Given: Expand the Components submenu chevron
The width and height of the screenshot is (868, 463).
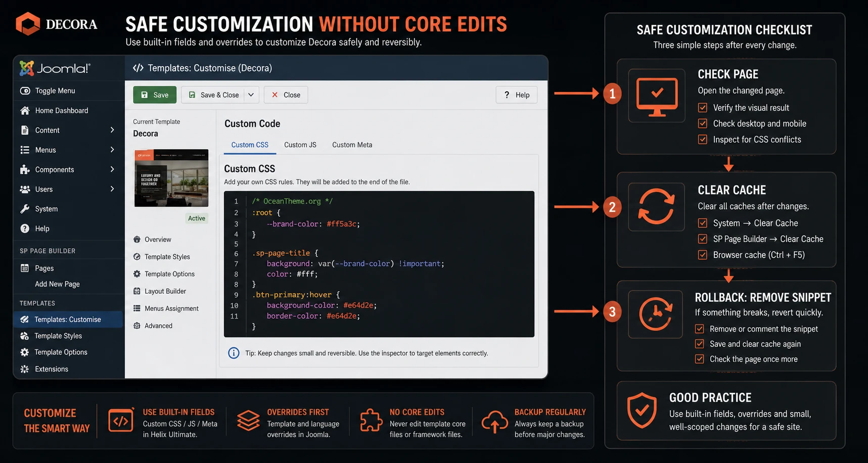Looking at the screenshot, I should tap(112, 169).
